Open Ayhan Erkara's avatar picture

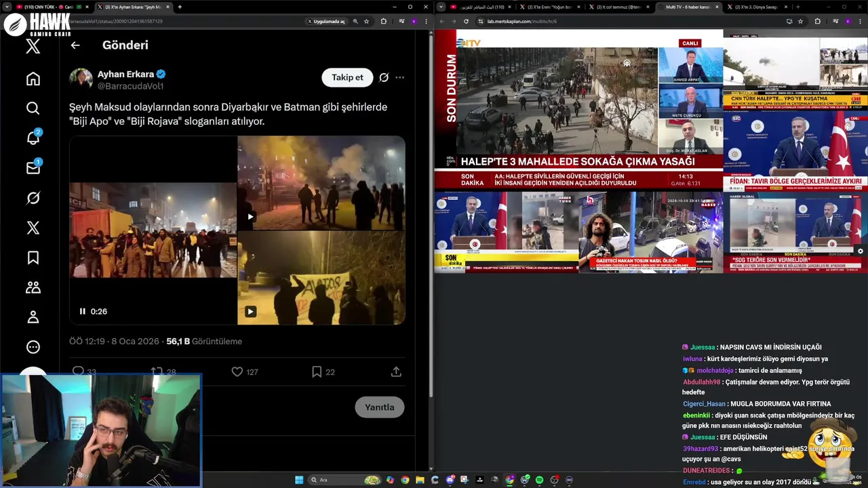coord(81,79)
